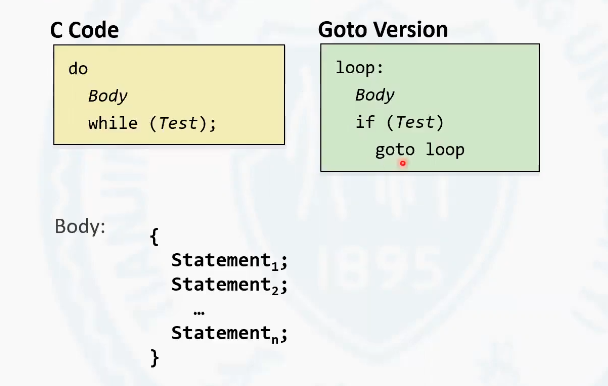
Task: Click the "goto loop" statement
Action: tap(420, 150)
